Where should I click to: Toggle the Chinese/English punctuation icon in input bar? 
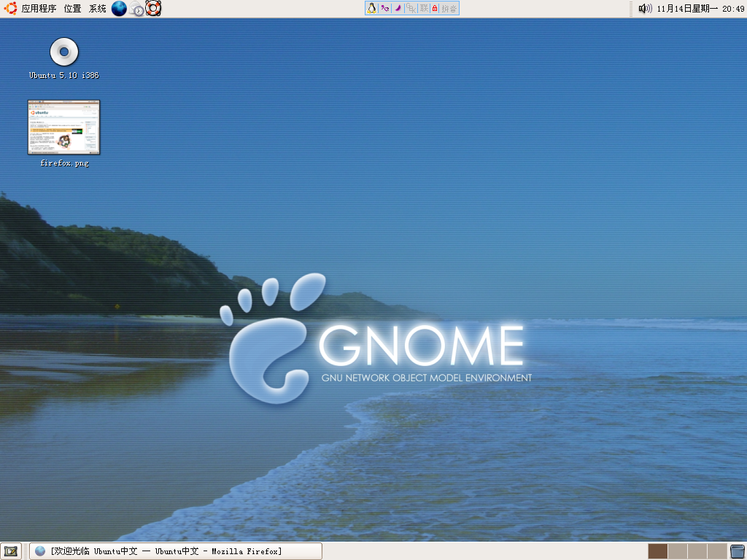pos(384,8)
